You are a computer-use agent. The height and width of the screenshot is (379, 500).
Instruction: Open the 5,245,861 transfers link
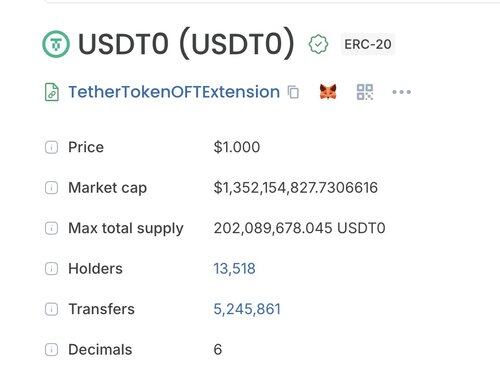[x=247, y=309]
